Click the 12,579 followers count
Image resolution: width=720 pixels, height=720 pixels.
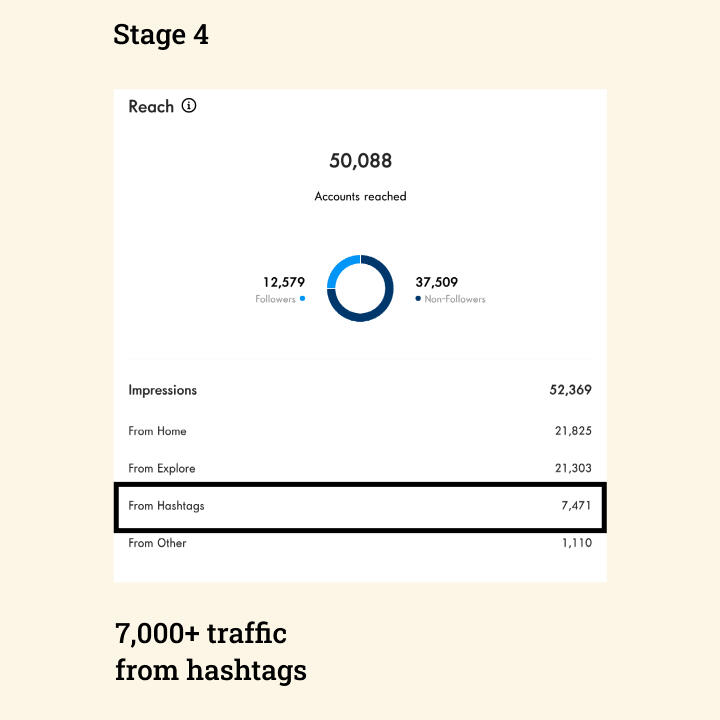tap(283, 282)
